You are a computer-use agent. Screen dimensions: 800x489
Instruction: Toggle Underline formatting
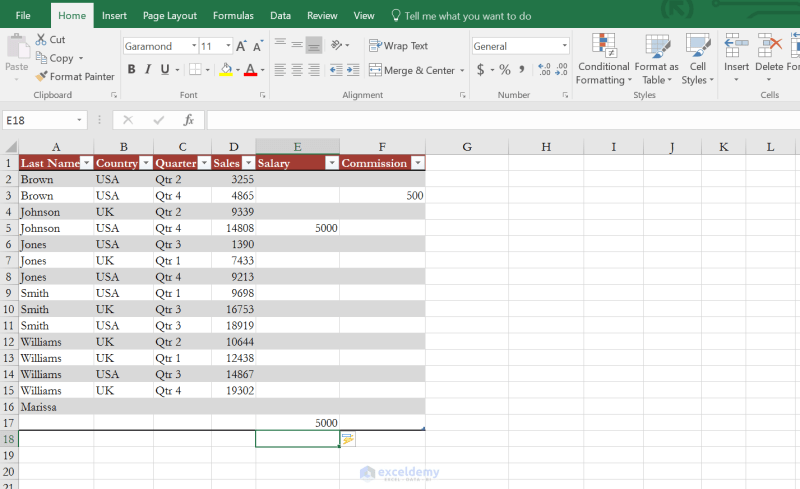coord(165,69)
